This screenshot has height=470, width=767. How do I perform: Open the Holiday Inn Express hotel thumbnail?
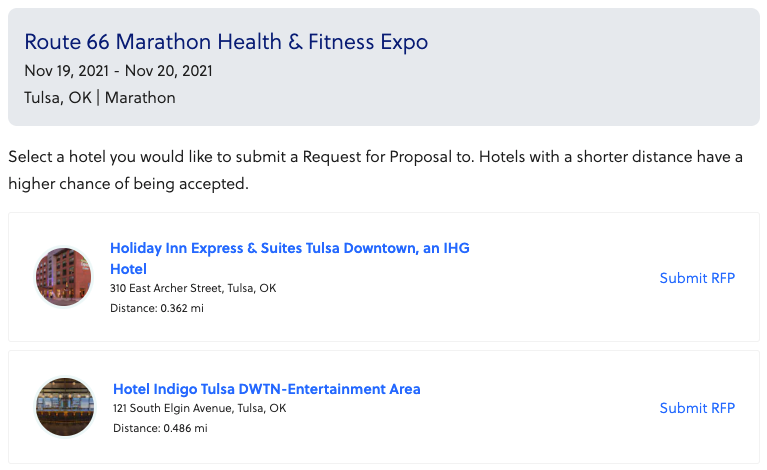(64, 277)
